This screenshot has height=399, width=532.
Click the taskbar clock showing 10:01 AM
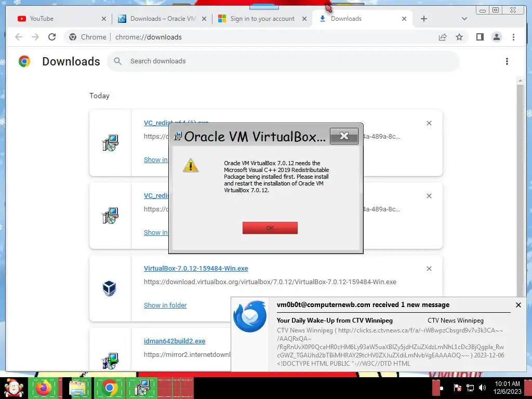[x=507, y=388]
